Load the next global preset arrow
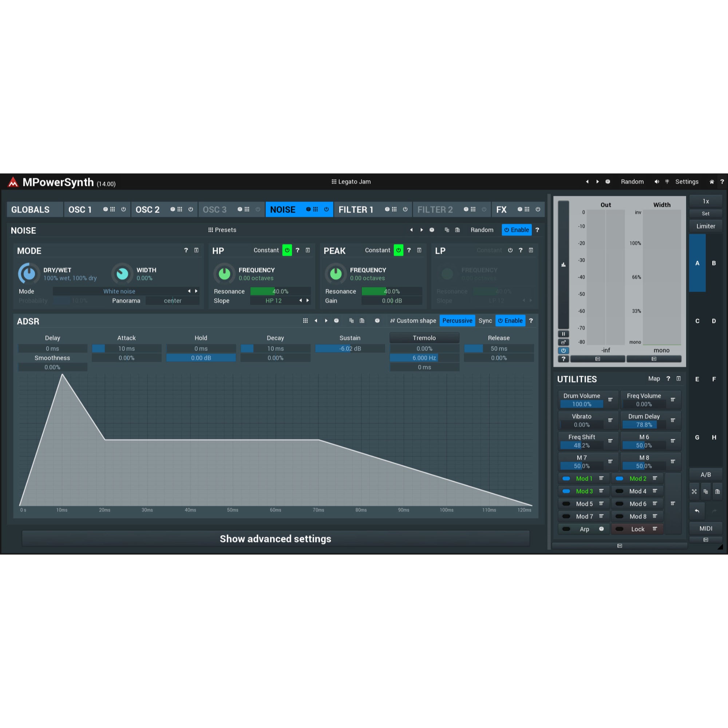The image size is (728, 728). click(x=598, y=182)
